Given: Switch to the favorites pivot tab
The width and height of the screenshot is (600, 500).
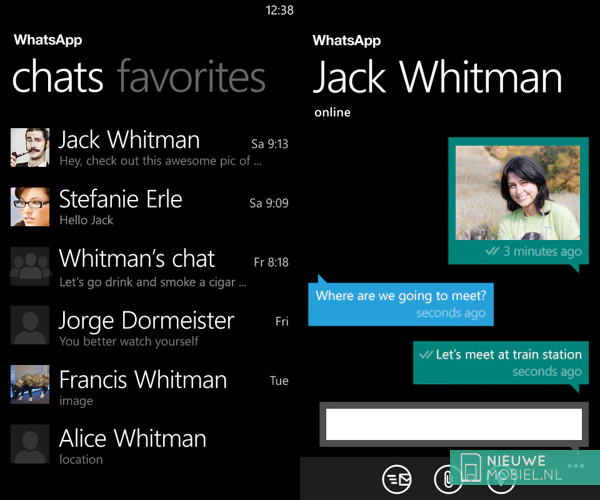Looking at the screenshot, I should pyautogui.click(x=191, y=76).
